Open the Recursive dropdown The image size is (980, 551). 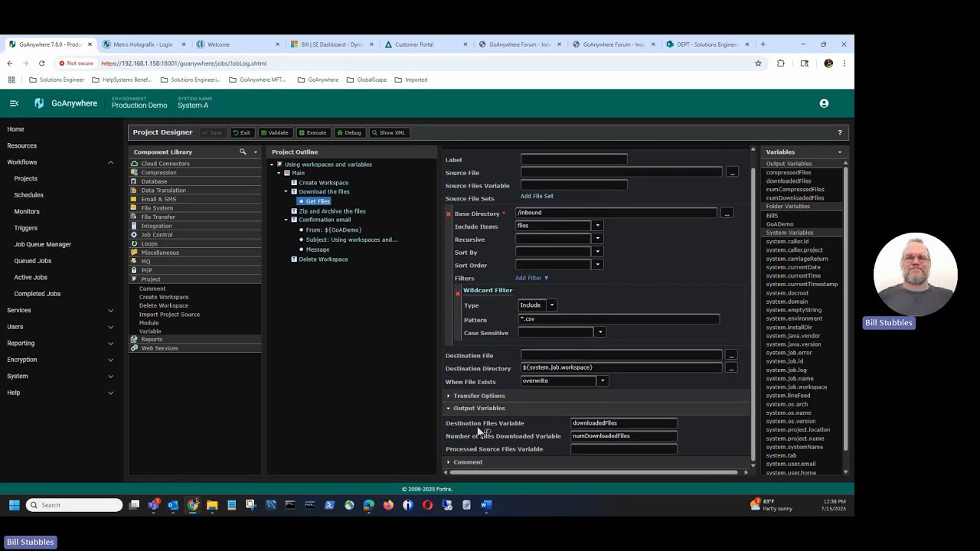[x=597, y=239]
